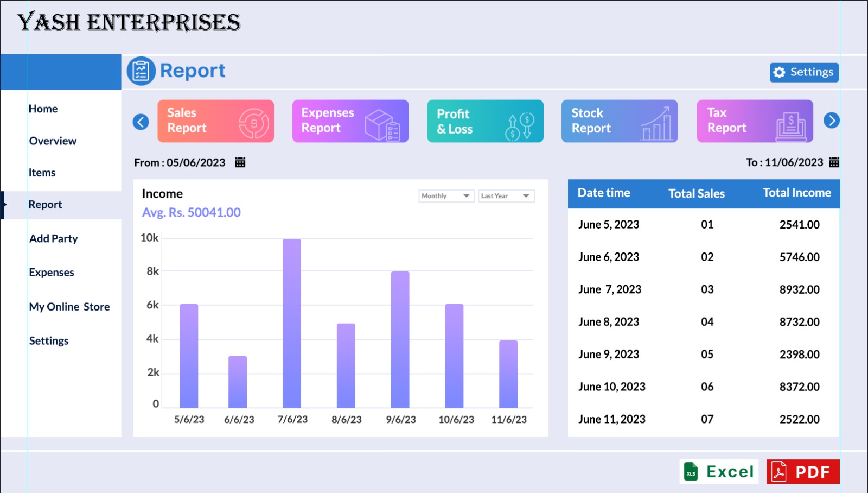Open the Sales Report card
The image size is (868, 493).
tap(215, 121)
